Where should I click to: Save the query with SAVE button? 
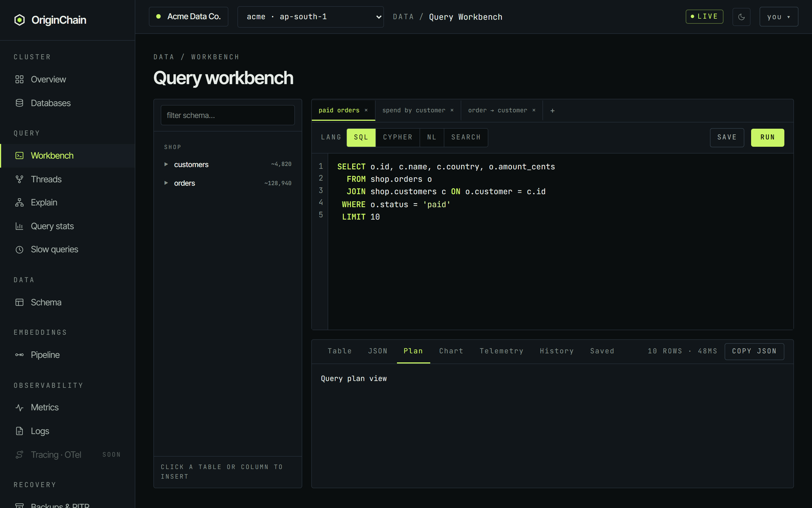coord(727,137)
